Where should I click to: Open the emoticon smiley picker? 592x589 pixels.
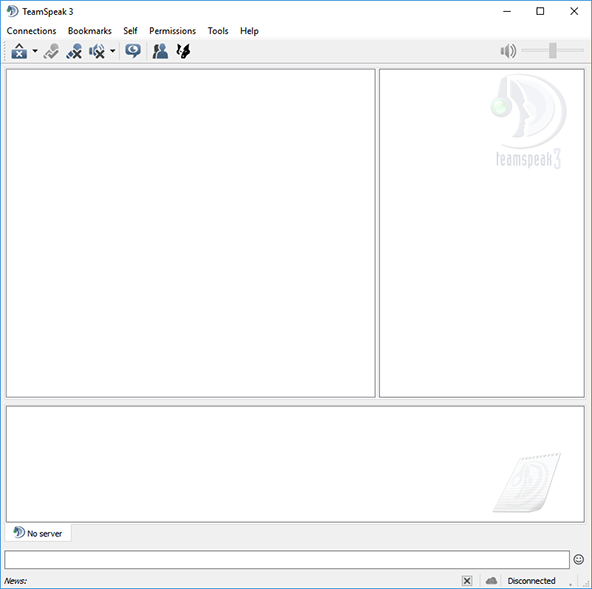tap(579, 559)
